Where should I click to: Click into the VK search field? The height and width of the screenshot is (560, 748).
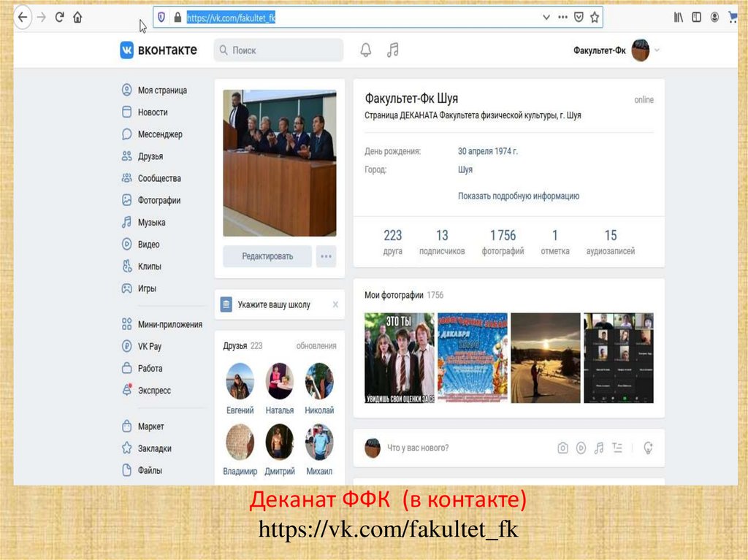278,50
